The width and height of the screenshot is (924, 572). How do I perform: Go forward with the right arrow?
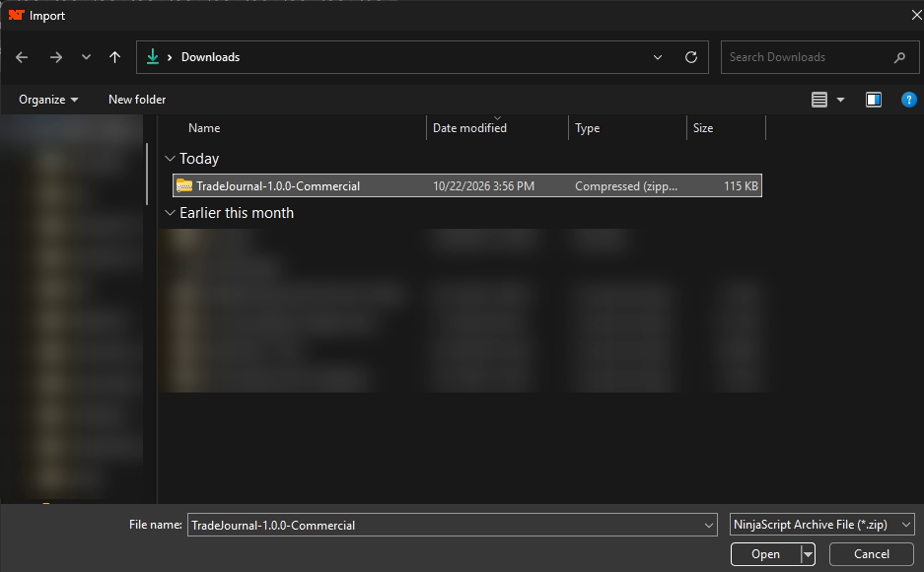click(x=56, y=57)
